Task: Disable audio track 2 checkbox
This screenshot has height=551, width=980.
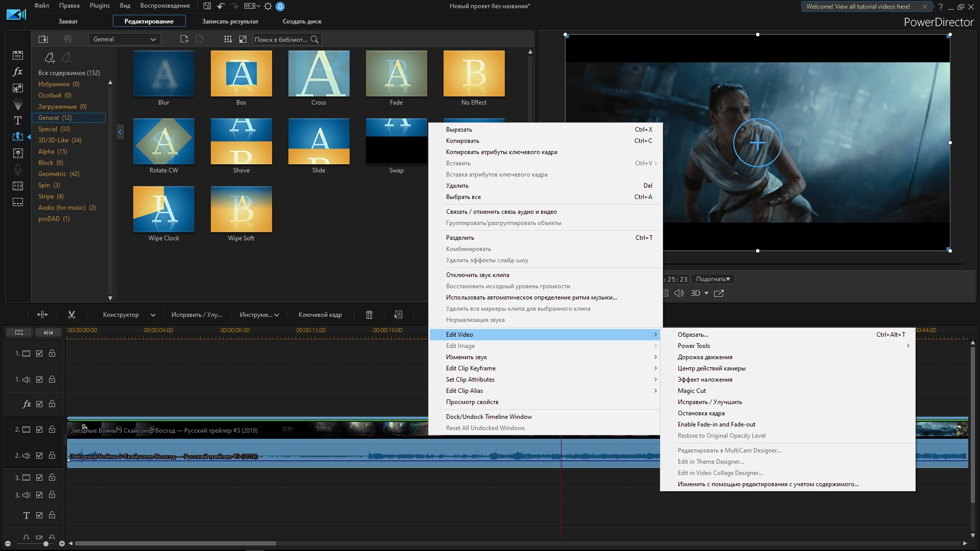Action: [x=39, y=456]
